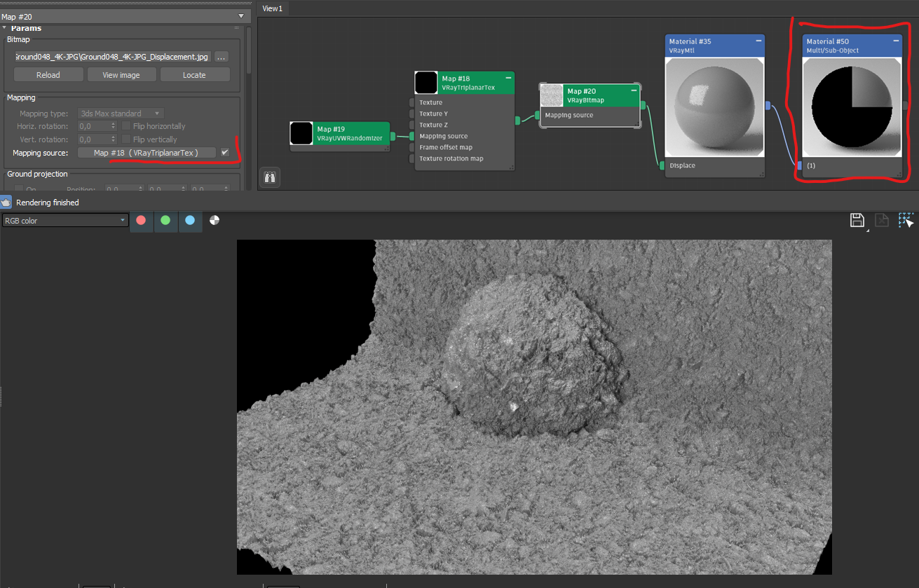
Task: Toggle the red channel button
Action: tap(141, 220)
